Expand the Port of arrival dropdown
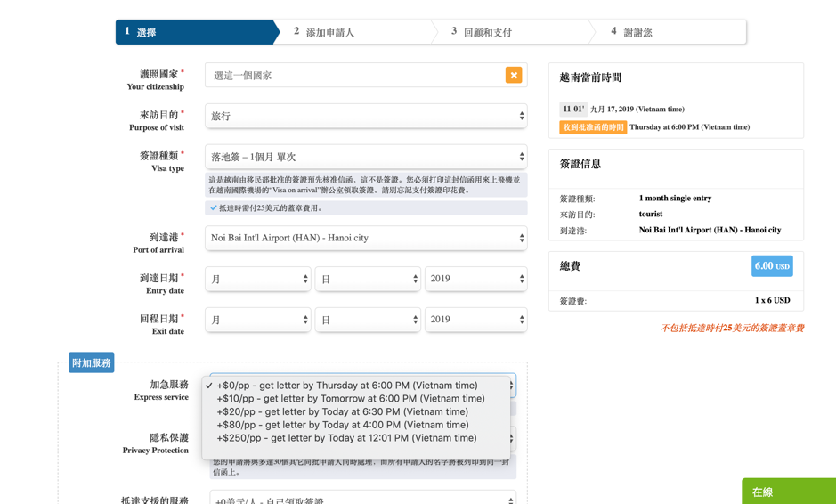This screenshot has width=836, height=504. [x=365, y=238]
